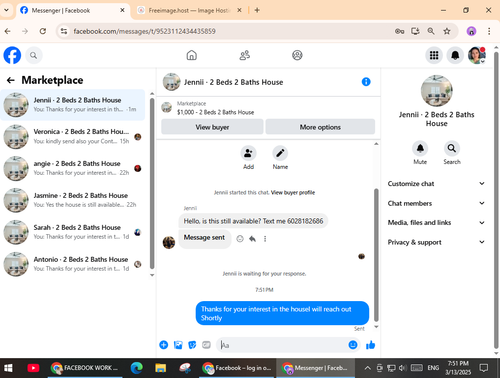Open Antonio - 2 Beds 2 Baths House conversation

[73, 264]
